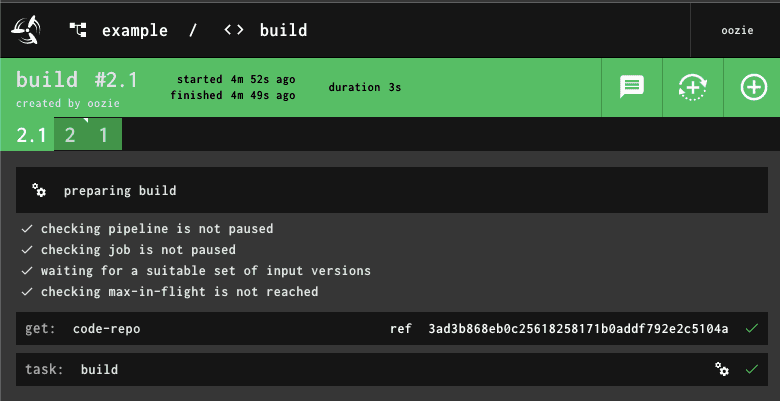780x401 pixels.
Task: Click the pipeline icon next to example
Action: pyautogui.click(x=78, y=30)
